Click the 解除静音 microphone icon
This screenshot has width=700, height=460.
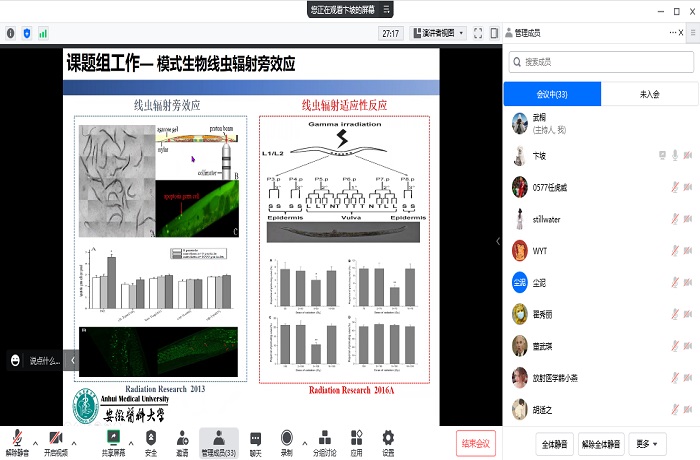[x=16, y=438]
